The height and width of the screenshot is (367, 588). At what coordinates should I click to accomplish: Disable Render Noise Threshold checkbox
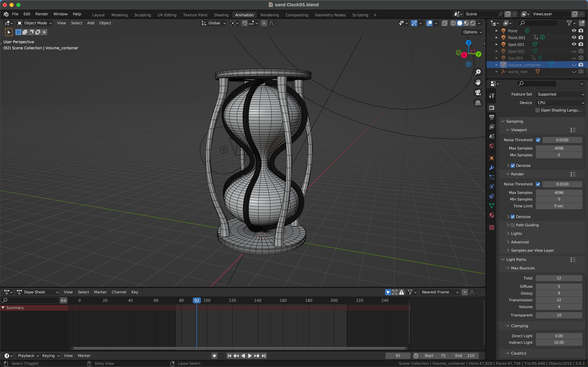point(538,184)
